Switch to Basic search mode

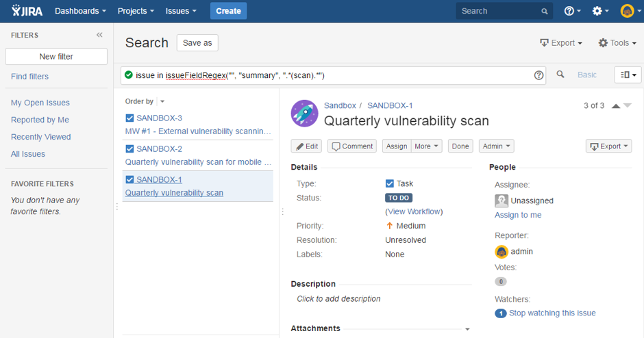[587, 75]
